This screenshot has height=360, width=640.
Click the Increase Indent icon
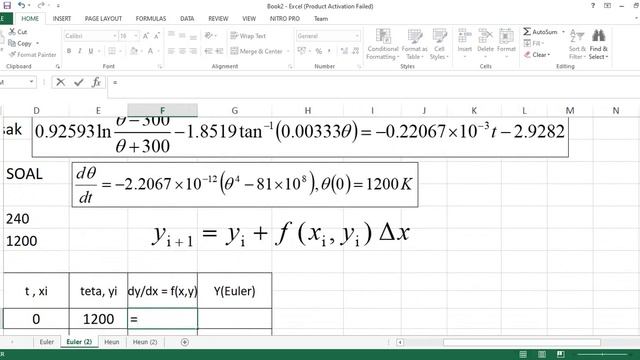(x=219, y=51)
